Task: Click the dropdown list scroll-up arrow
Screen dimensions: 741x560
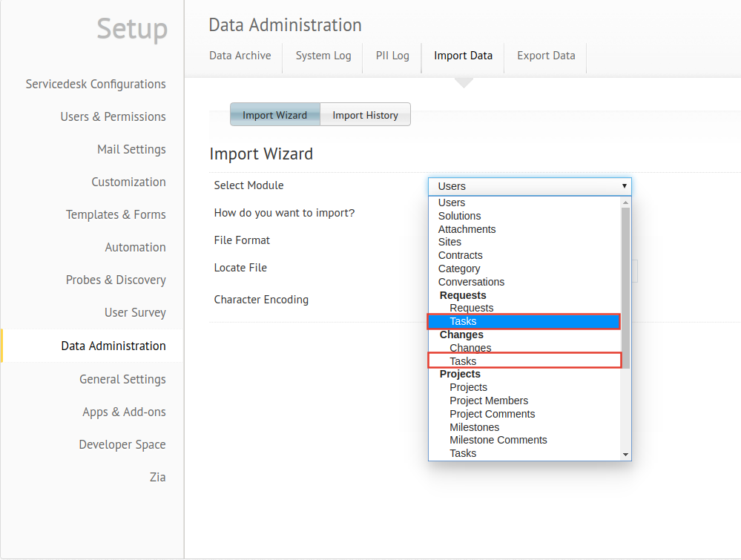Action: (x=626, y=202)
